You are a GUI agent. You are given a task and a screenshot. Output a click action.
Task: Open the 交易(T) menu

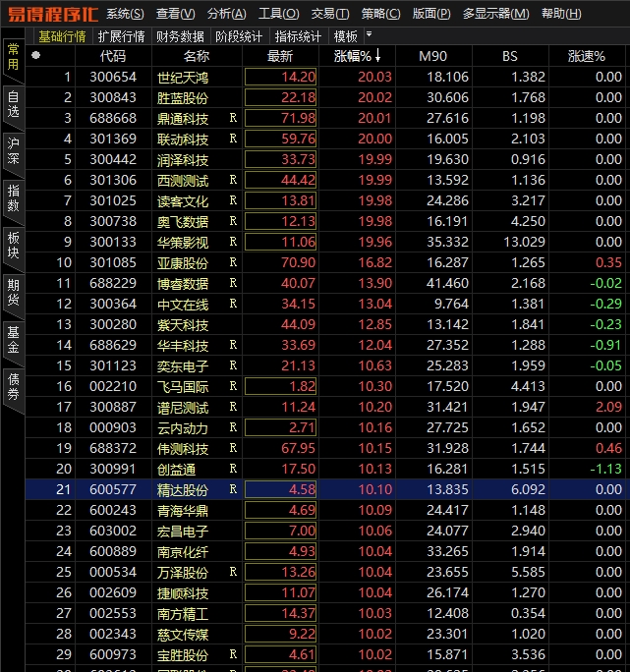tap(330, 14)
